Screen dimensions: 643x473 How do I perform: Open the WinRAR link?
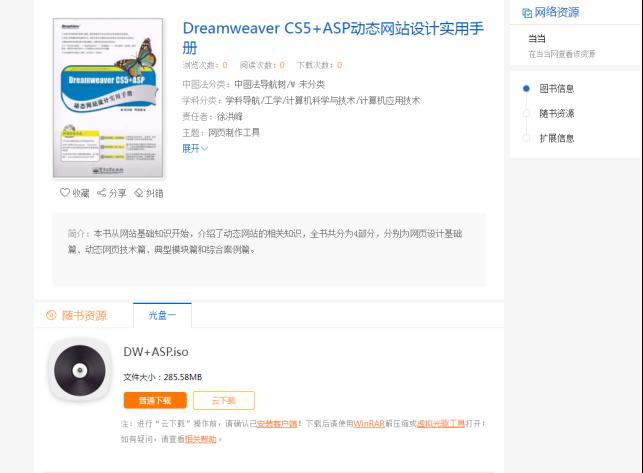pos(368,424)
